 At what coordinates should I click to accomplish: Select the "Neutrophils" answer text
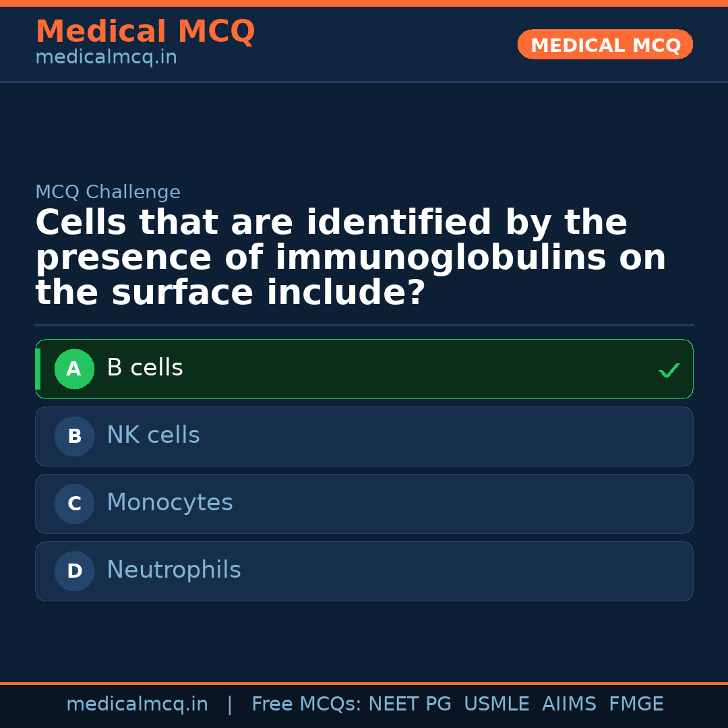pyautogui.click(x=174, y=570)
